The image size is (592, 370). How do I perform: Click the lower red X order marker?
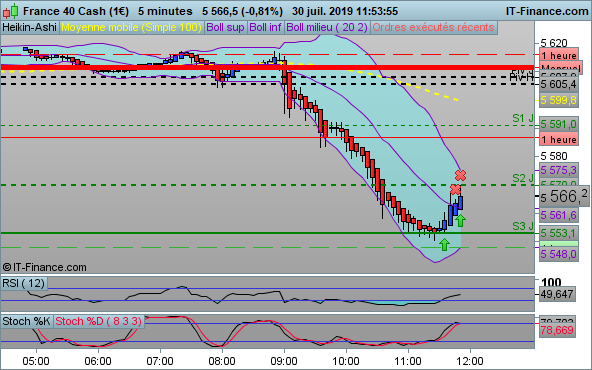(455, 189)
